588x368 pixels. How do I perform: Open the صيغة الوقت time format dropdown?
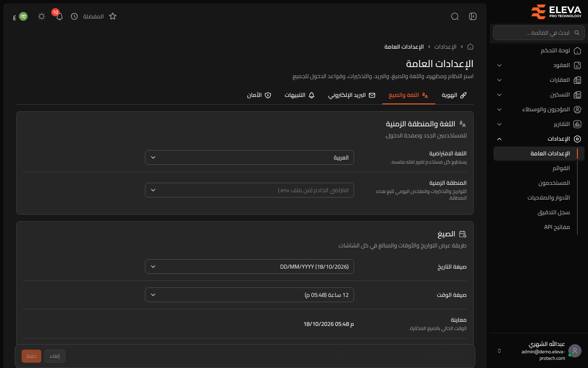click(x=249, y=295)
